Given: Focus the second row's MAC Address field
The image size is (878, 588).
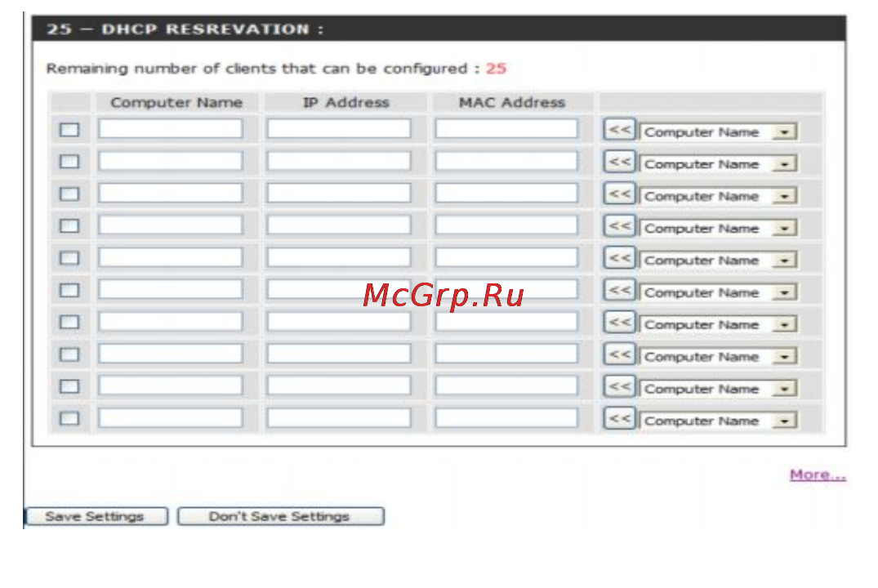Looking at the screenshot, I should pos(506,161).
